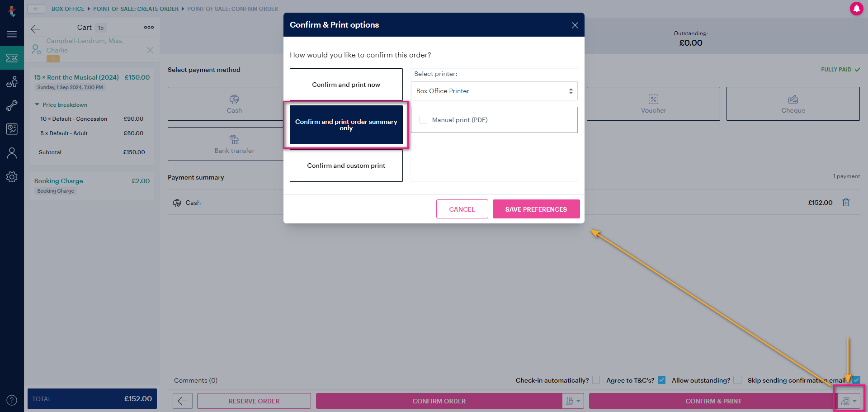Open the Box Office Printer selector
The image size is (868, 412).
coord(494,91)
